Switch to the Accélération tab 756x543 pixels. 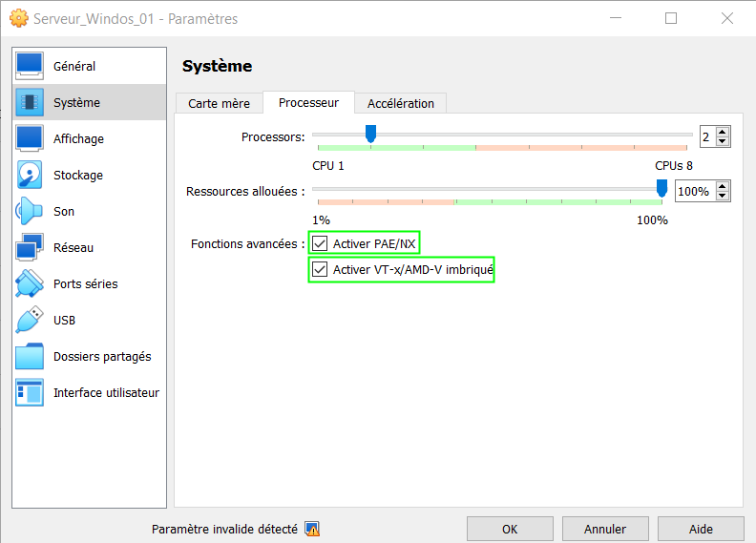point(400,103)
